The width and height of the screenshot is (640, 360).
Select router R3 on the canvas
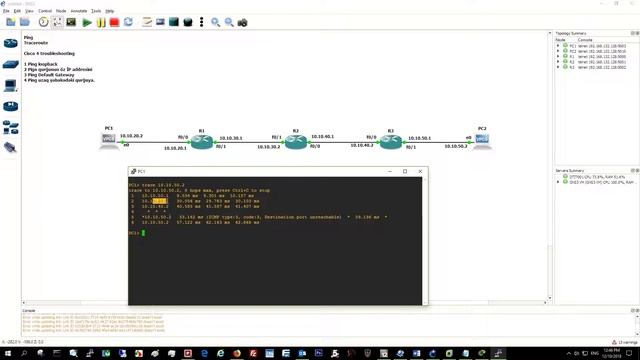point(391,142)
